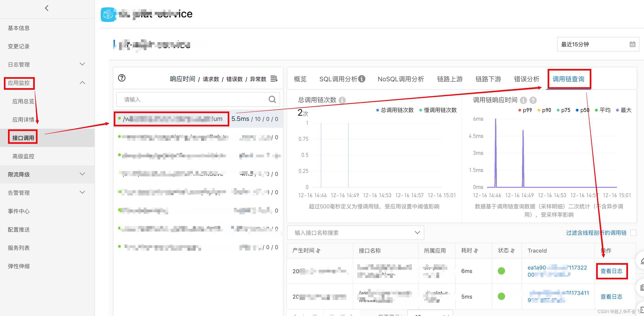The height and width of the screenshot is (316, 644).
Task: Switch to 链路下游 tab
Action: tap(488, 79)
